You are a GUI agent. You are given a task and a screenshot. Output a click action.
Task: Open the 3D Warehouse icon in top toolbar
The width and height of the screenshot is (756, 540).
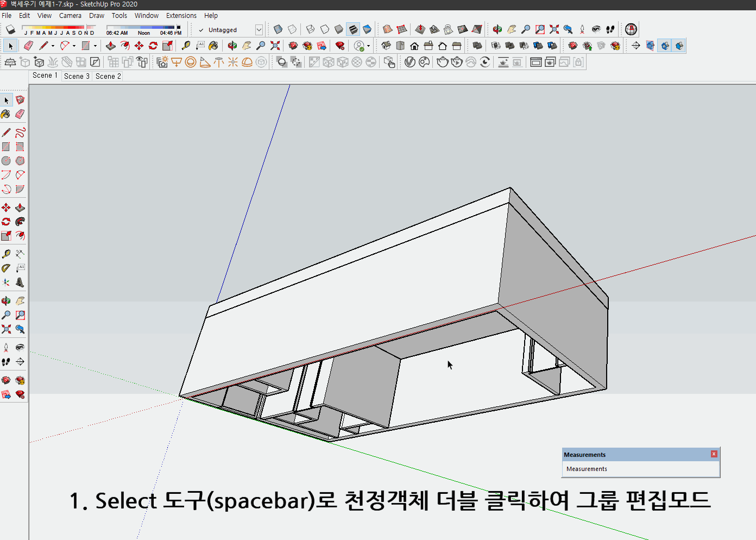click(x=293, y=46)
